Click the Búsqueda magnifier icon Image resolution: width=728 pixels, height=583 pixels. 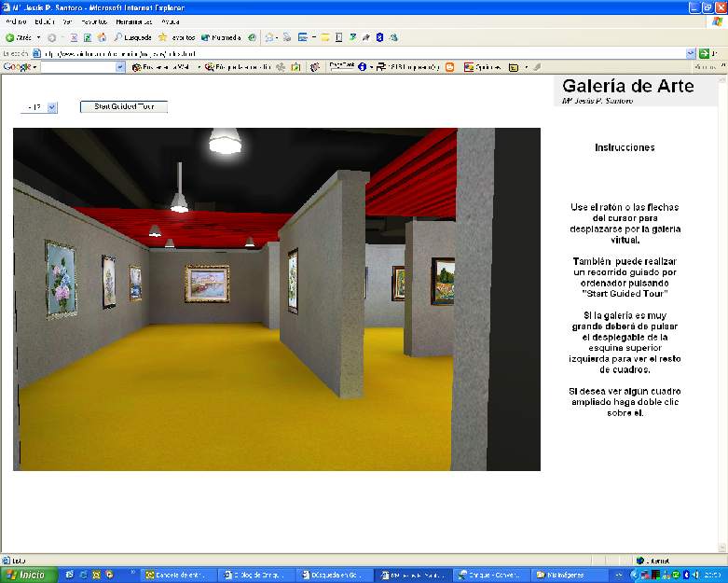coord(119,37)
